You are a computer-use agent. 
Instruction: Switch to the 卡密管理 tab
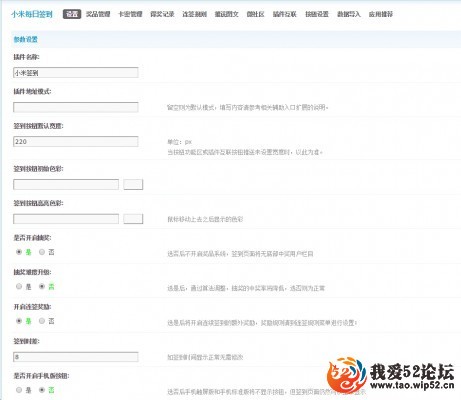click(130, 14)
